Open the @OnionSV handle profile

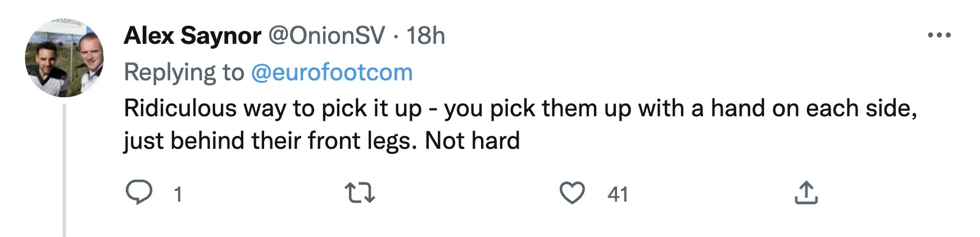326,36
